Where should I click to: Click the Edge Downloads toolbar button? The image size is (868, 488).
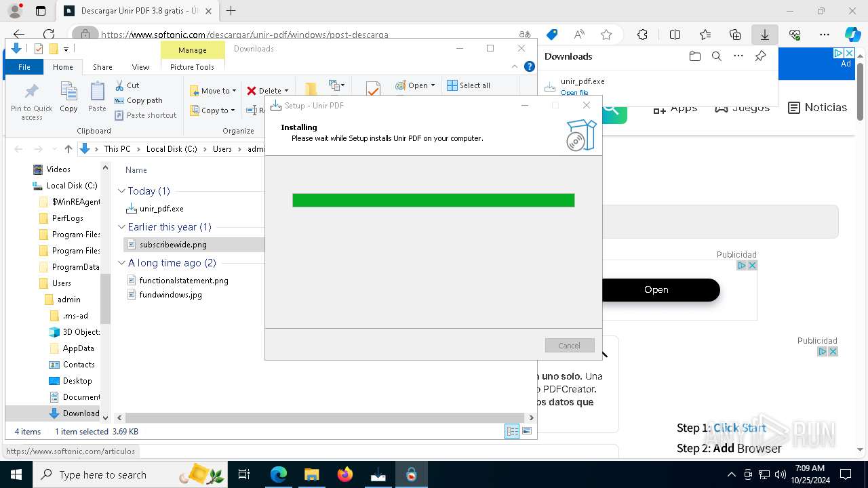pyautogui.click(x=764, y=35)
